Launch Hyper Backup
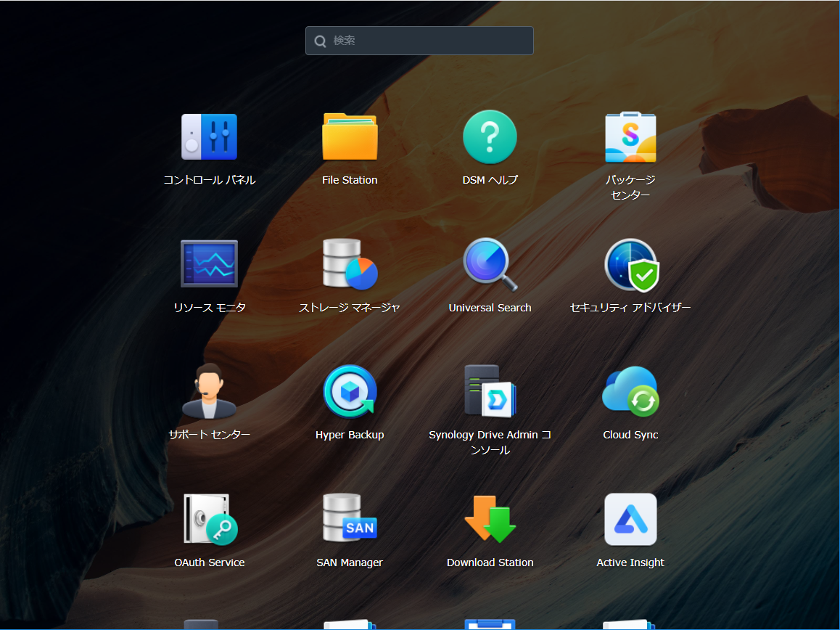840x630 pixels. click(x=350, y=391)
